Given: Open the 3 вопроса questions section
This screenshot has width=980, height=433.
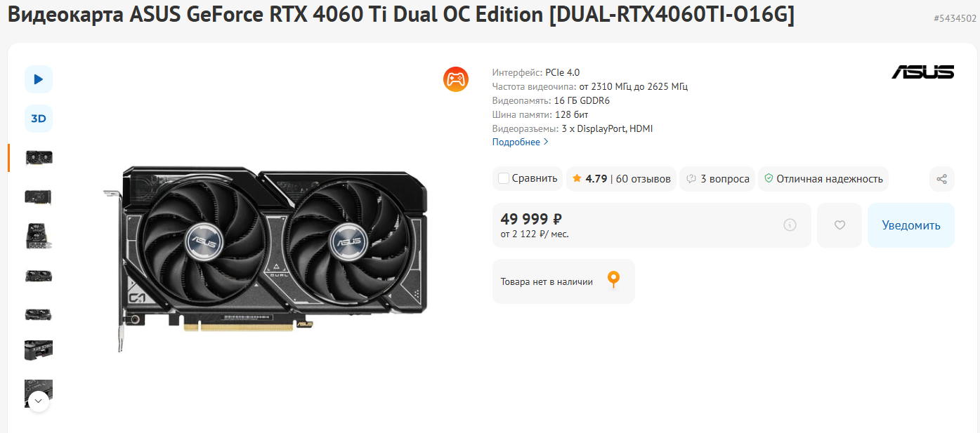Looking at the screenshot, I should 717,179.
